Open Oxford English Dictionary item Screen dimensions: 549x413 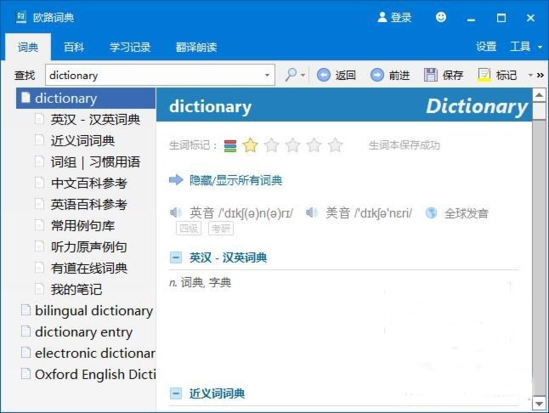[95, 374]
